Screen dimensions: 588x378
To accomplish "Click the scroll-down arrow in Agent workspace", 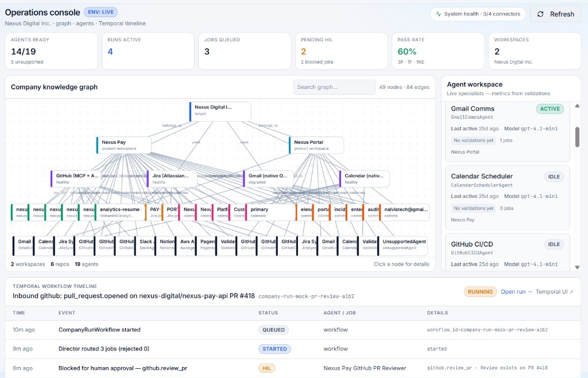I will click(x=577, y=267).
